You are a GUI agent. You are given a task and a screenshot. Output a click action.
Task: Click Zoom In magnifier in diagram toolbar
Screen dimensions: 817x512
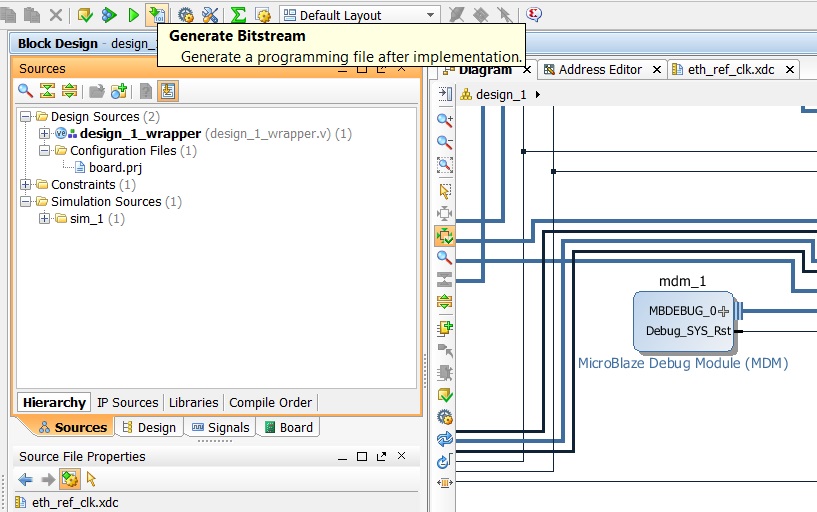pos(444,120)
